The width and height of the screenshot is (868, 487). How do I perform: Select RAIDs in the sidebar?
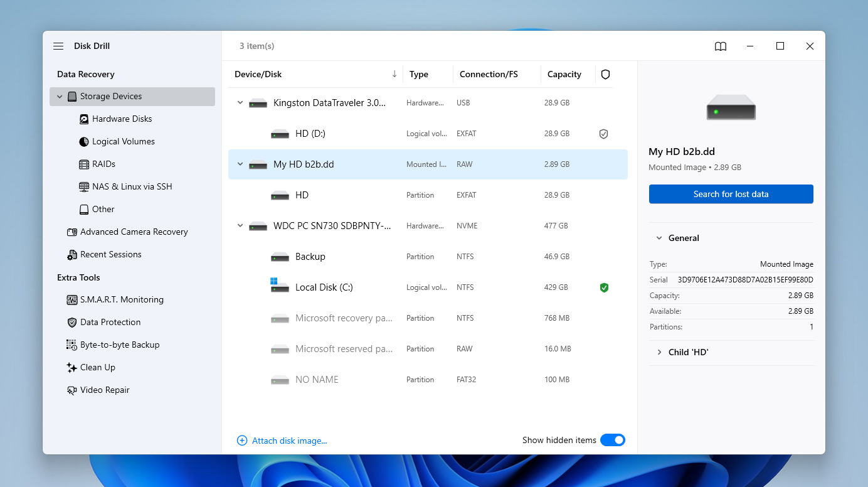[x=104, y=164]
